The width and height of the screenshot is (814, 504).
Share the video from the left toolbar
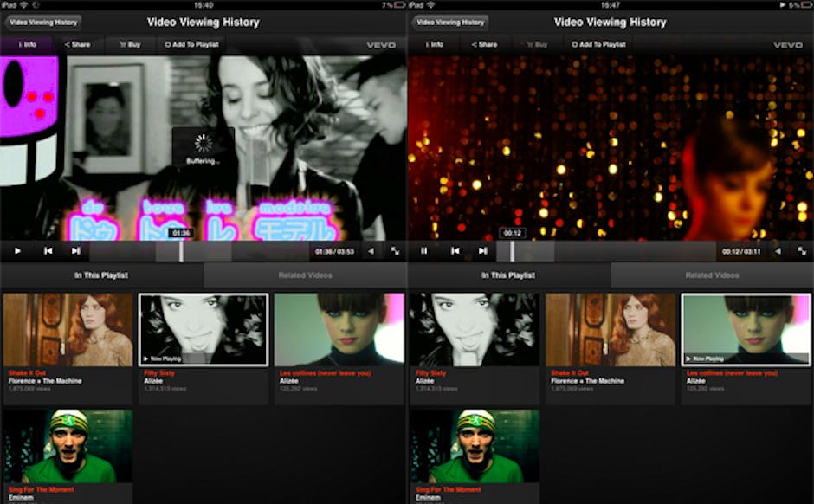tap(78, 44)
